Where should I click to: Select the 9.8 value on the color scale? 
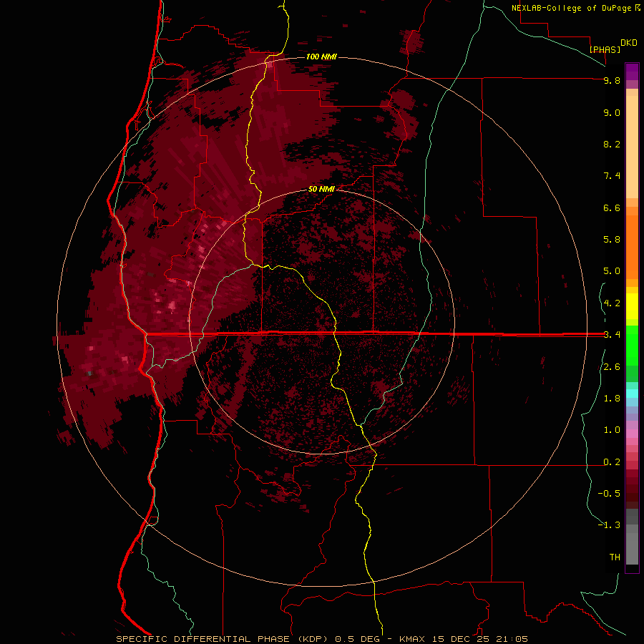tap(612, 80)
